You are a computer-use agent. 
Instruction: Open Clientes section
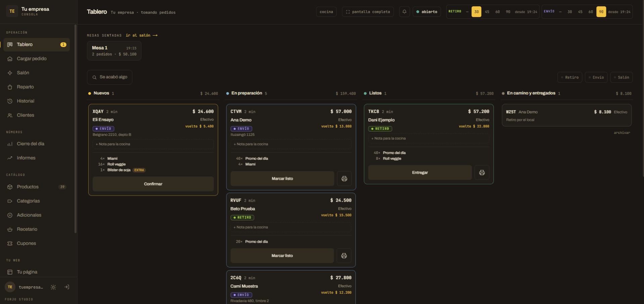pyautogui.click(x=37, y=115)
